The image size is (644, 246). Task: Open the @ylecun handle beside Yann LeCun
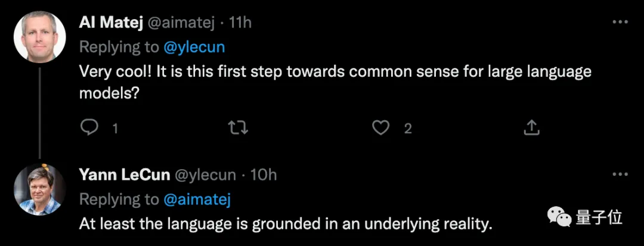point(206,175)
